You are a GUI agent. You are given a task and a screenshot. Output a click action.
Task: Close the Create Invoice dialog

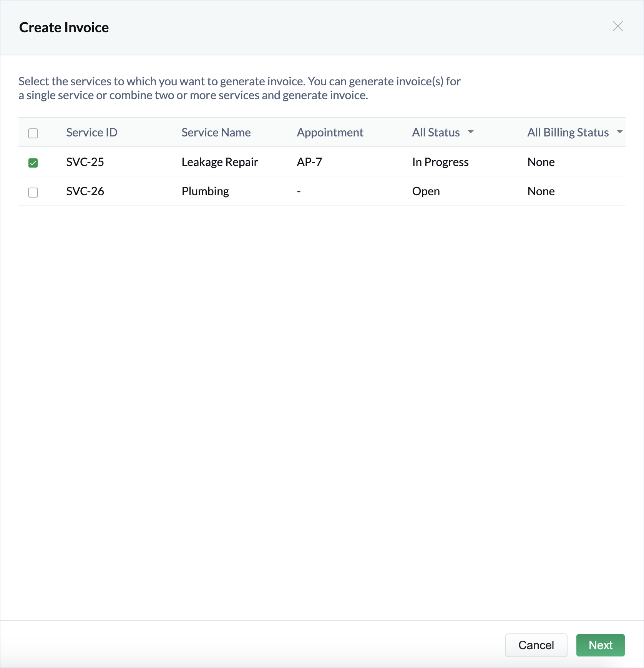coord(617,27)
